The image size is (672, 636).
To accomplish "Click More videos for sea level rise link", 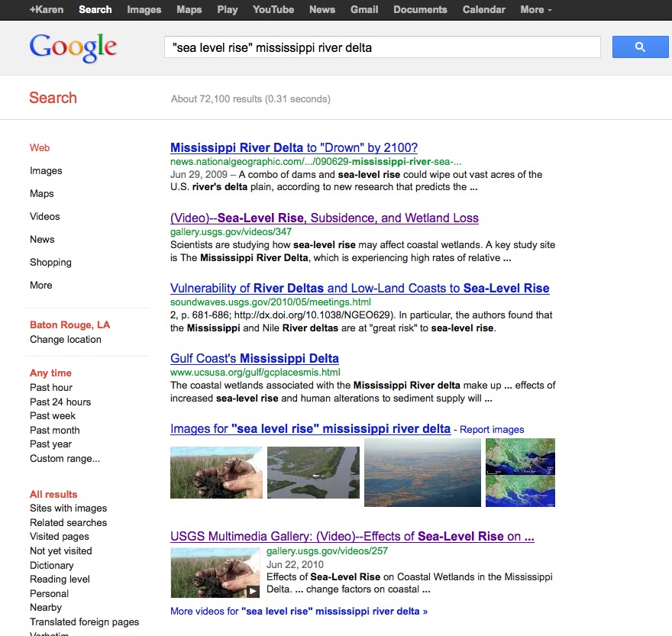I will (299, 611).
